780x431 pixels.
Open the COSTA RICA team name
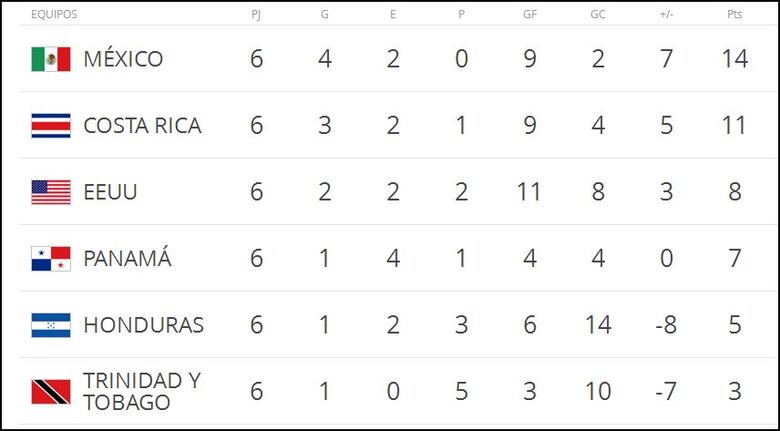coord(142,126)
